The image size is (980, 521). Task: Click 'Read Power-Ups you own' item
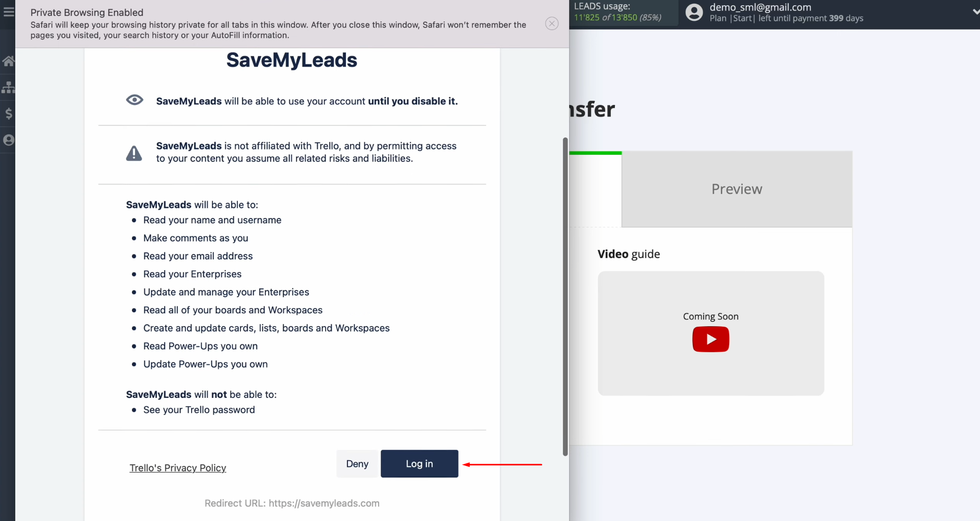click(200, 346)
